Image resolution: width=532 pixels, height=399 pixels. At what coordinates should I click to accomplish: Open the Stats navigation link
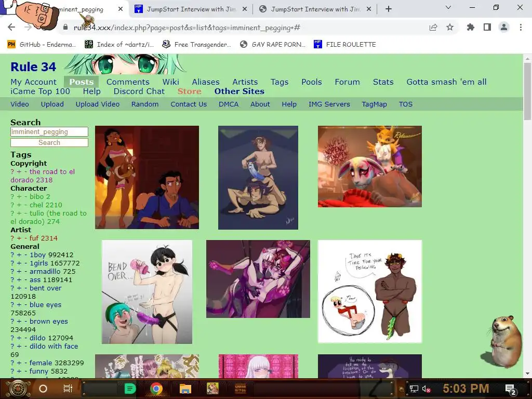(x=383, y=82)
